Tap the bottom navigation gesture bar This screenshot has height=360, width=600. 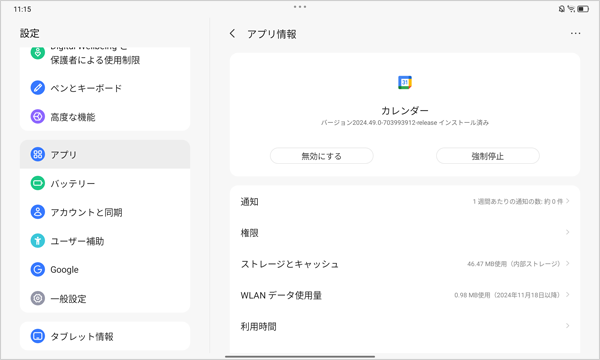[x=300, y=357]
